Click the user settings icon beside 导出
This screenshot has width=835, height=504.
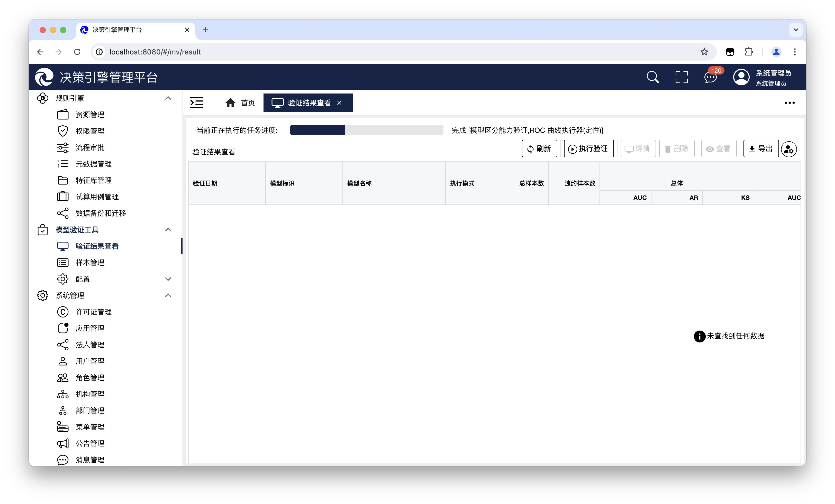pyautogui.click(x=788, y=149)
